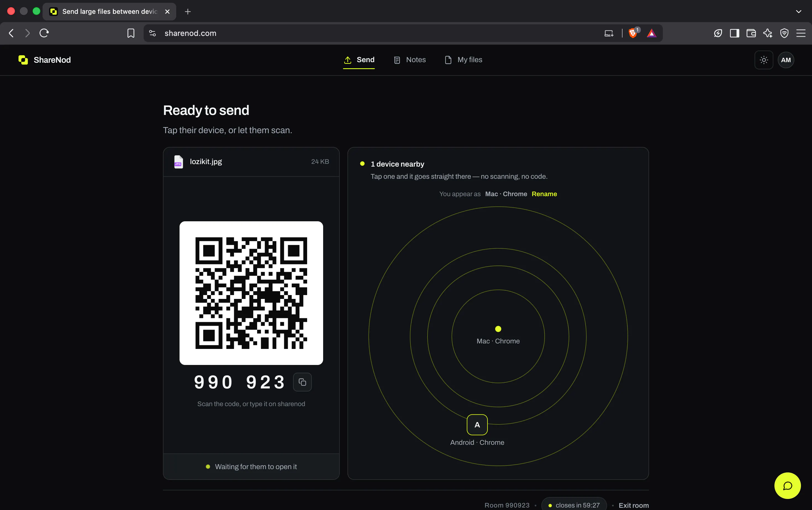Image resolution: width=812 pixels, height=510 pixels.
Task: Click the 24 KB file size
Action: click(320, 162)
